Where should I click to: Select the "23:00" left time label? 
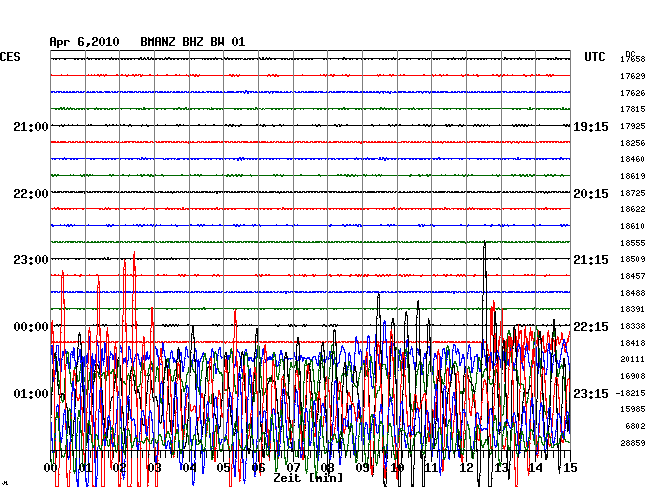coord(31,260)
